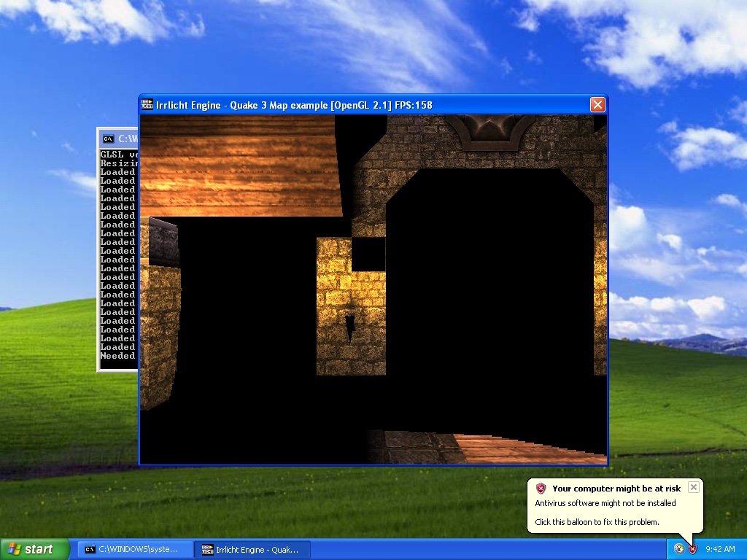
Task: Open the Start menu
Action: coord(35,549)
